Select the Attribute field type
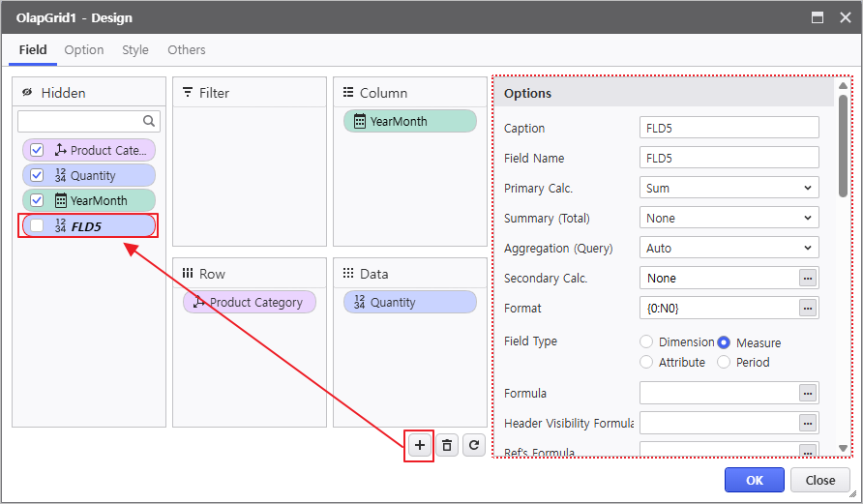 pyautogui.click(x=646, y=362)
